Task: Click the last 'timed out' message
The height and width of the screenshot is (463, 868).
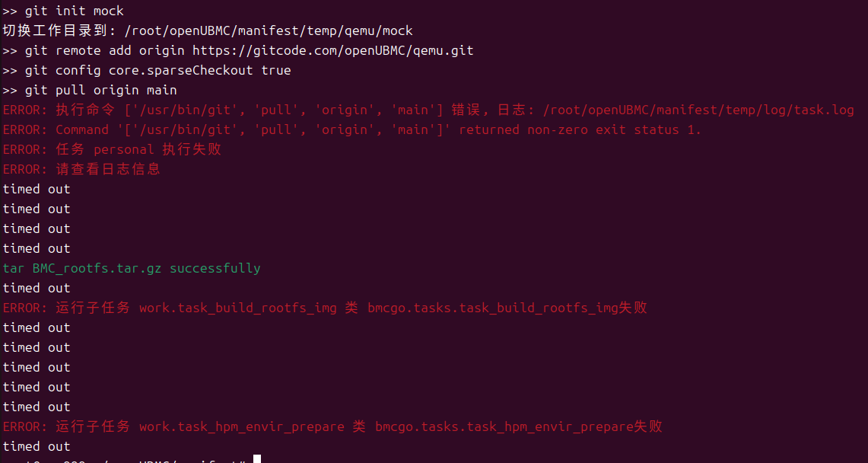Action: point(37,447)
